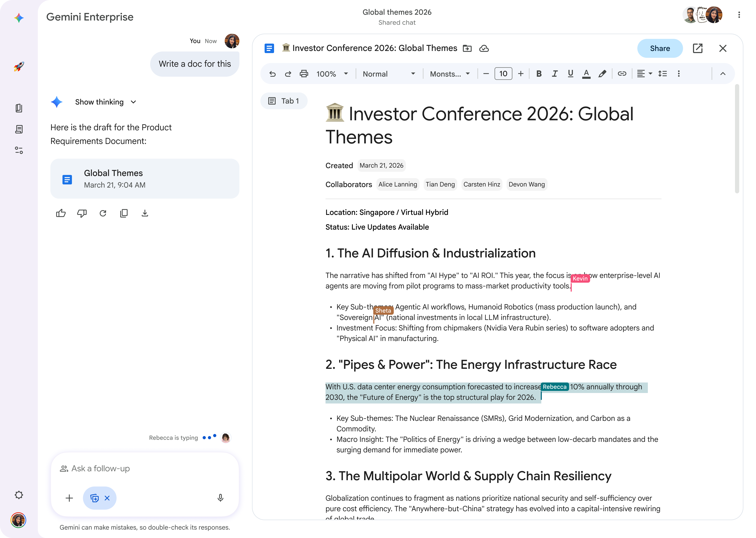Click the 'Write a doc for this' message
The width and height of the screenshot is (756, 538).
(195, 64)
